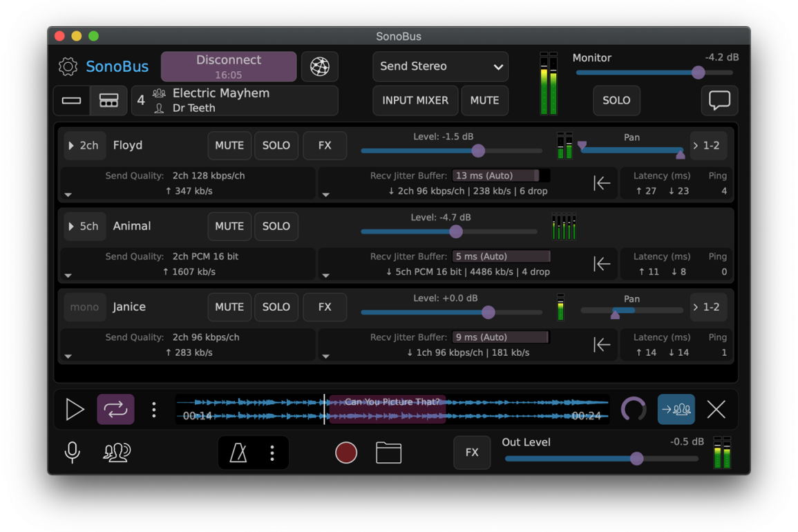Click the microphone input icon
Screen dimensions: 798x532
pyautogui.click(x=73, y=453)
